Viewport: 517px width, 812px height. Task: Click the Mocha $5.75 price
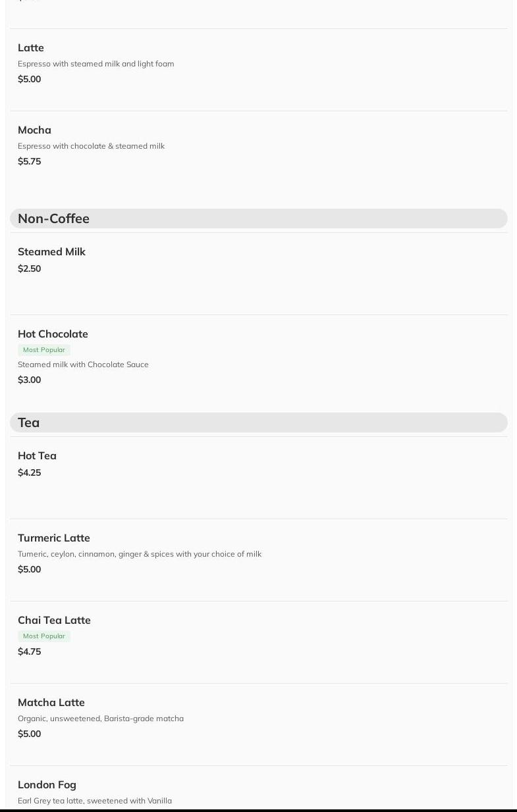[x=30, y=161]
